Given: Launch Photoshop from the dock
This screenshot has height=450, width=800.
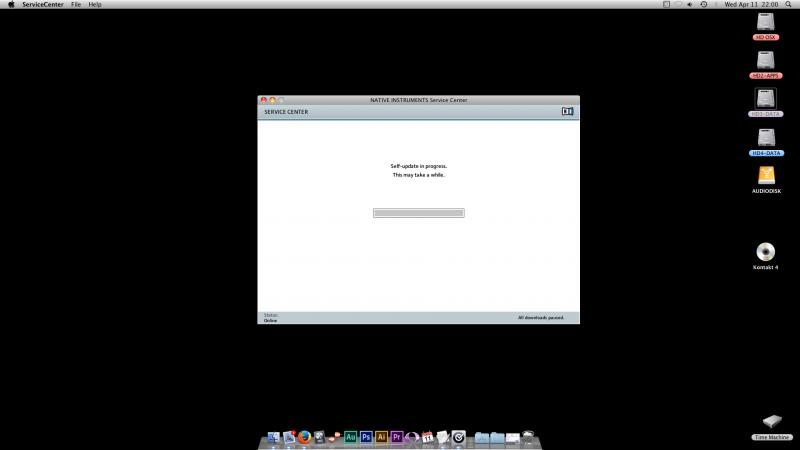Looking at the screenshot, I should [x=366, y=437].
